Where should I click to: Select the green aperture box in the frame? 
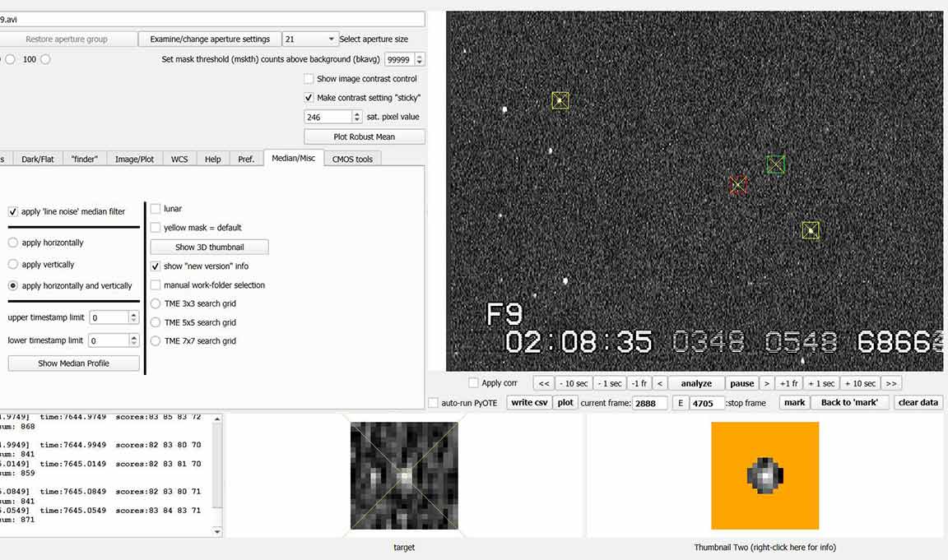click(x=775, y=164)
